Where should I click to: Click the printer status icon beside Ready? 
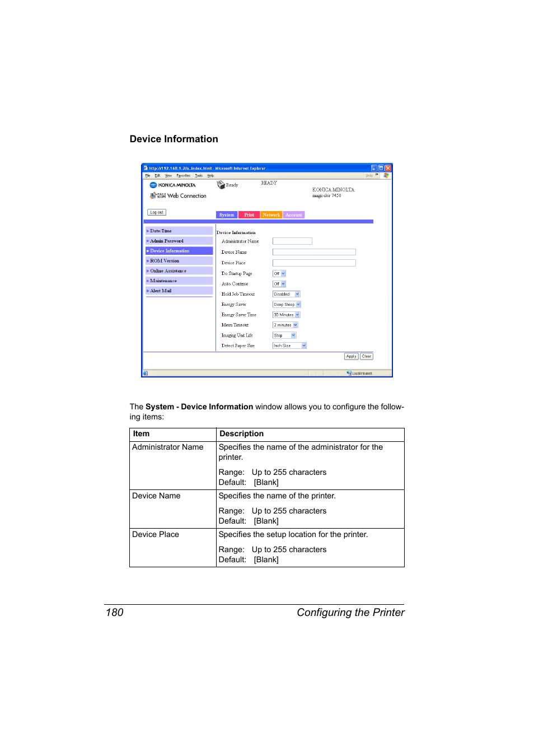(221, 185)
